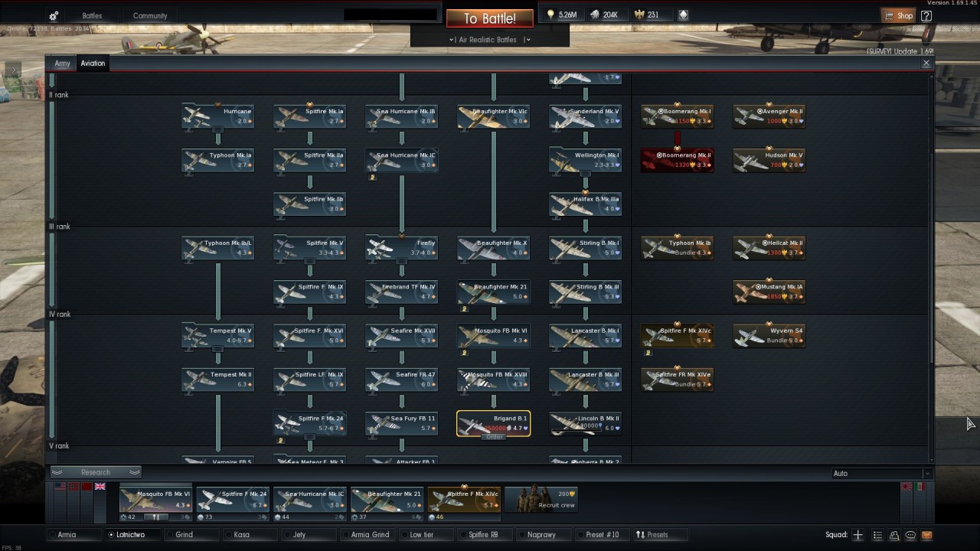Select the Brigand B.1 card

click(x=493, y=423)
